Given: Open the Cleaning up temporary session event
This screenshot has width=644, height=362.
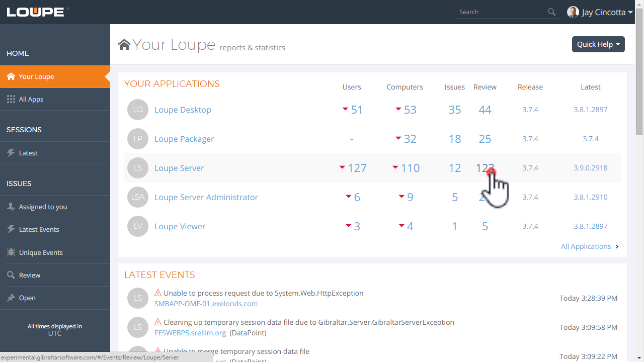Looking at the screenshot, I should point(309,322).
